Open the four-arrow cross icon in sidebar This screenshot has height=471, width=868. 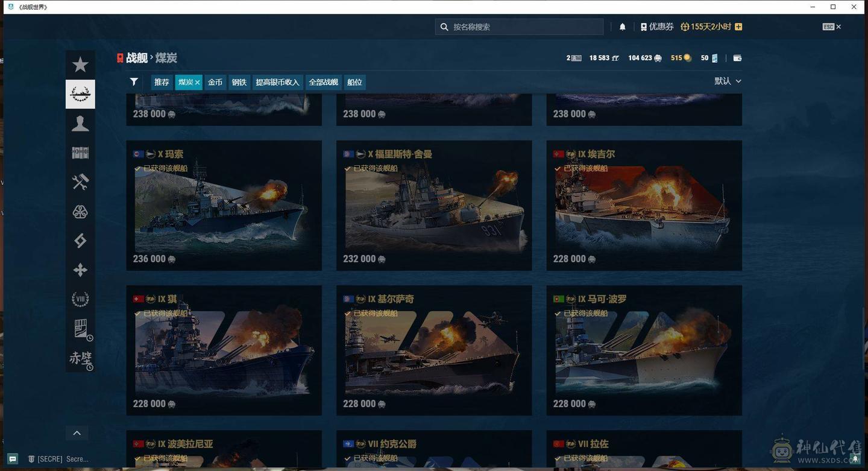coord(80,270)
